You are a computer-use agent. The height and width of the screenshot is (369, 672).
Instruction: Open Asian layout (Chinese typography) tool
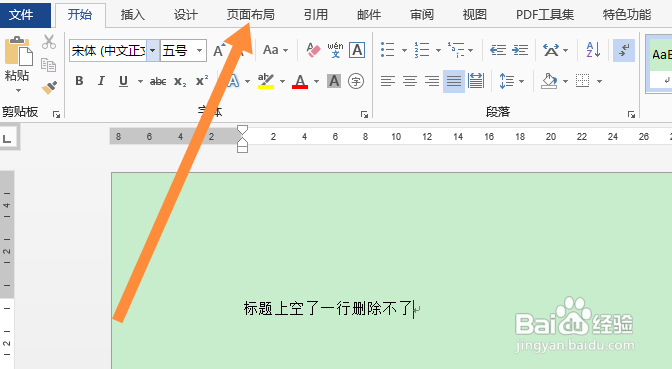[x=551, y=50]
